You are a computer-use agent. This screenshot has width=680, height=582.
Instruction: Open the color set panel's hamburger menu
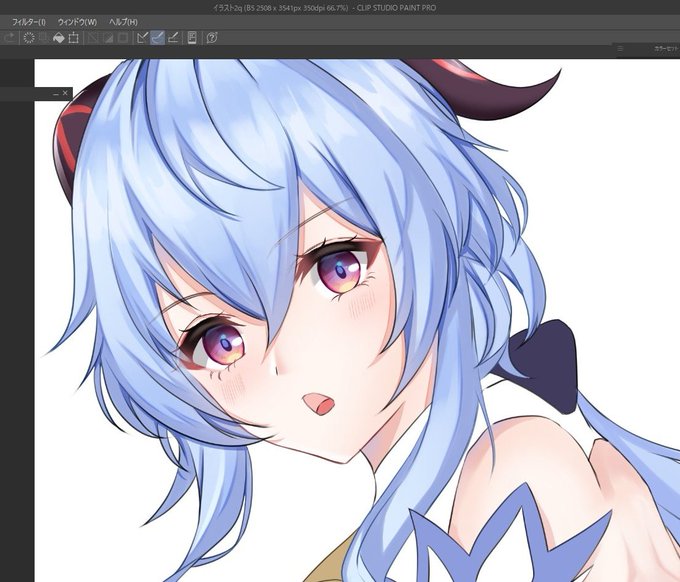(x=620, y=49)
